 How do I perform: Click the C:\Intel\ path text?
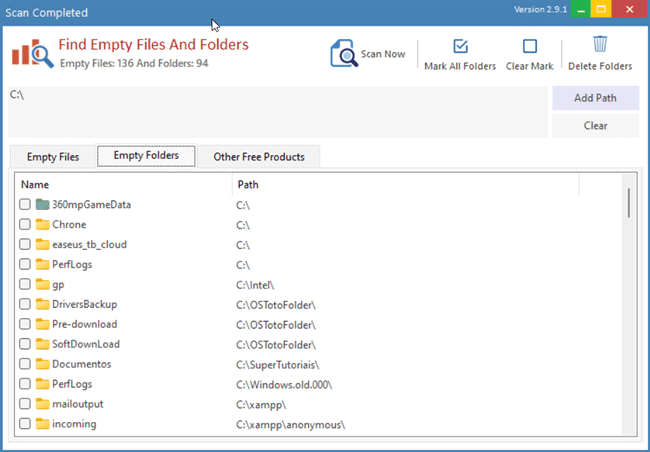click(255, 285)
